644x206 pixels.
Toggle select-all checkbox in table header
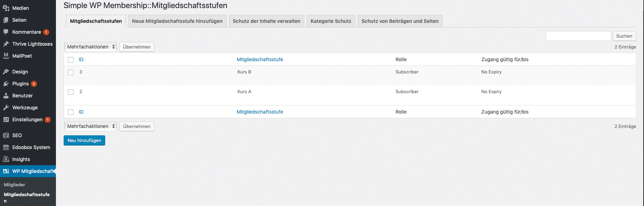pyautogui.click(x=71, y=60)
